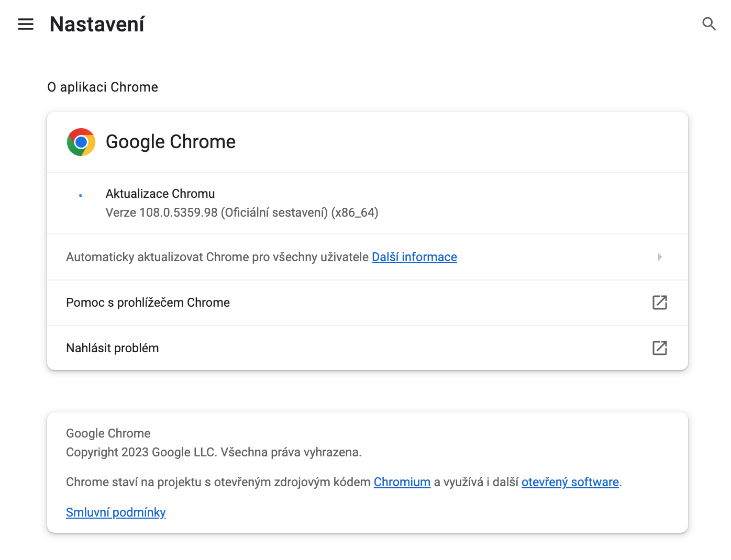This screenshot has height=560, width=731.
Task: Click the search settings magnifier icon
Action: [x=709, y=24]
